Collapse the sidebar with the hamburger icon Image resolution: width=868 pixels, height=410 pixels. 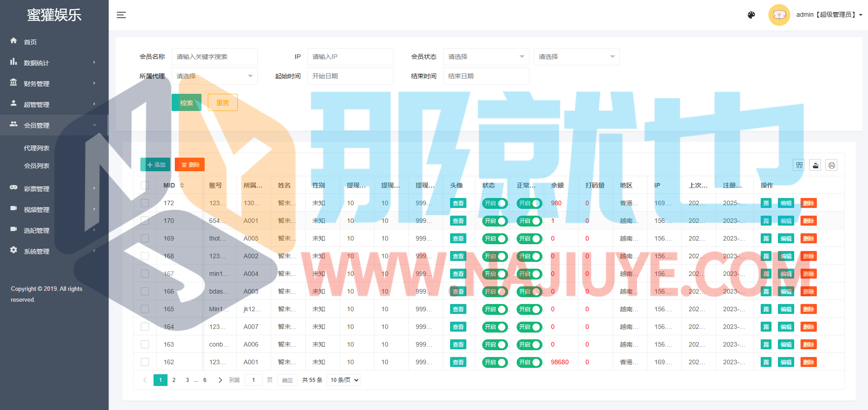pos(121,15)
